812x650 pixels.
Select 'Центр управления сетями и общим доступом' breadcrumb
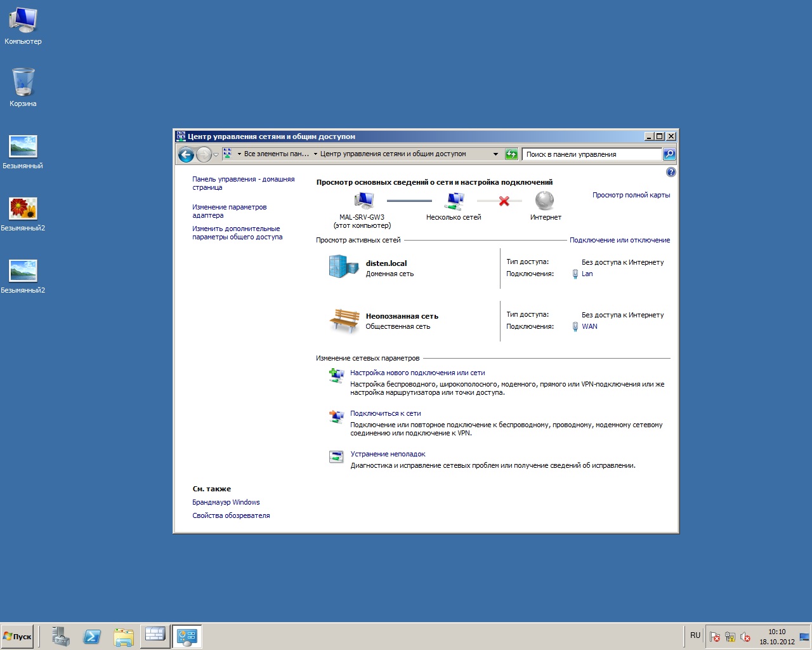coord(393,154)
